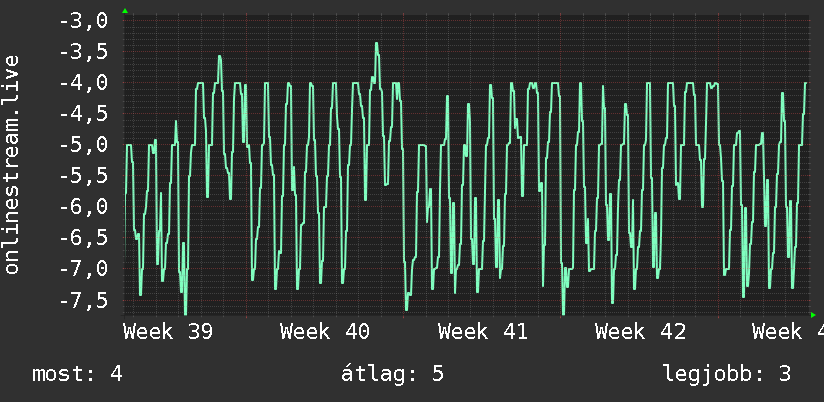824x402 pixels.
Task: Select the '-4,5' y-axis value
Action: (83, 114)
